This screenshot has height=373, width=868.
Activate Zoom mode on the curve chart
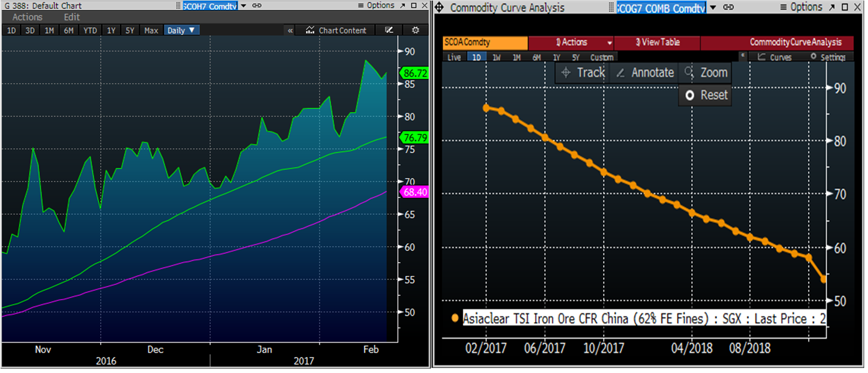click(706, 72)
